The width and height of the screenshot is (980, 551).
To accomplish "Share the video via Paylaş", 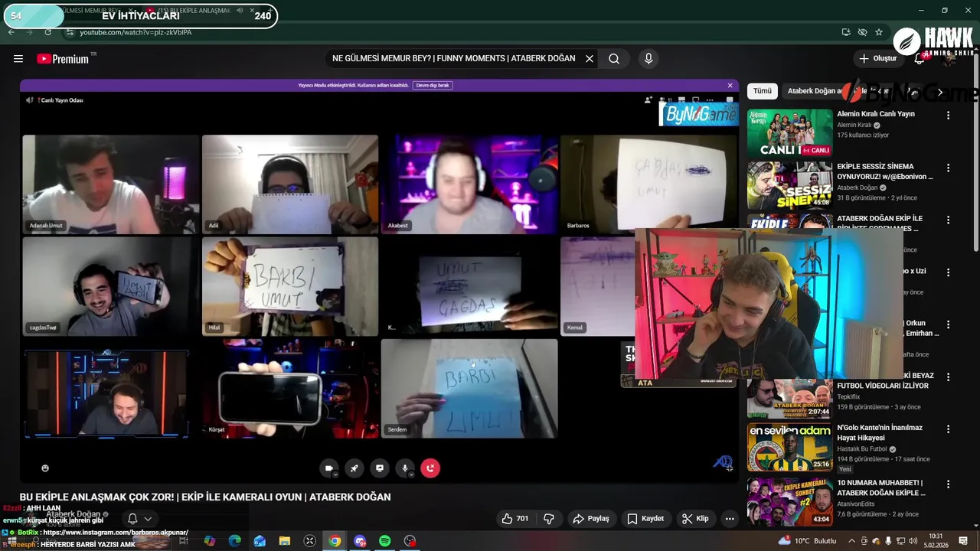I will pyautogui.click(x=591, y=519).
